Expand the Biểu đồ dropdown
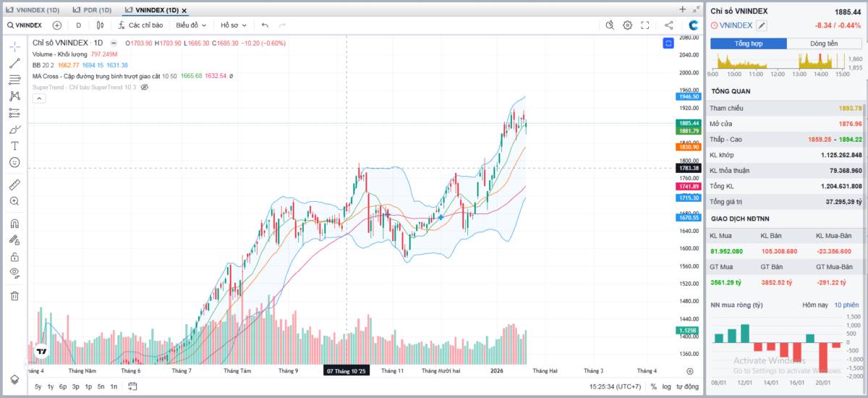 pyautogui.click(x=190, y=25)
